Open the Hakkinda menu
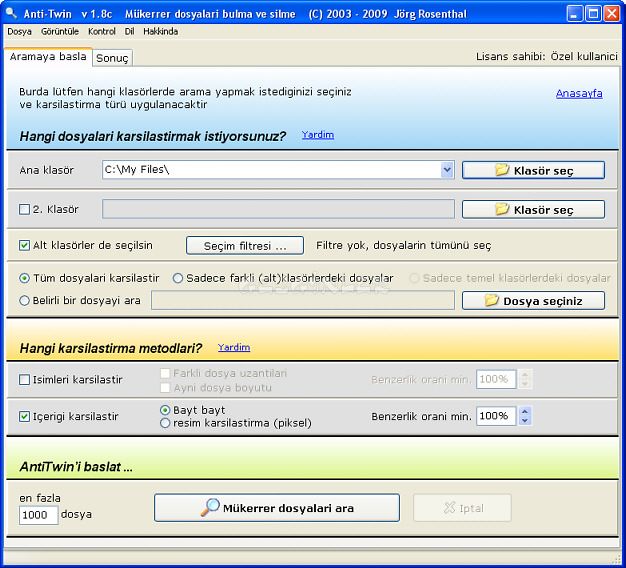Image resolution: width=626 pixels, height=568 pixels. pos(160,32)
